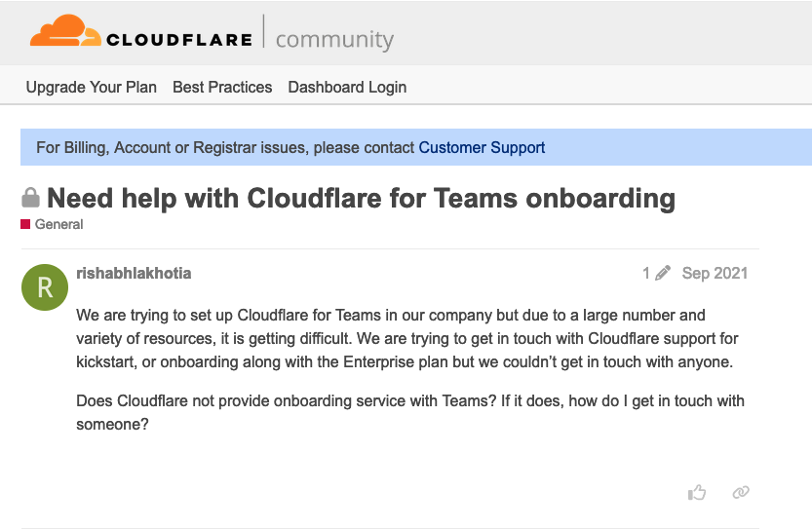View rishabhlakhotia's profile via username
Image resolution: width=812 pixels, height=529 pixels.
134,274
